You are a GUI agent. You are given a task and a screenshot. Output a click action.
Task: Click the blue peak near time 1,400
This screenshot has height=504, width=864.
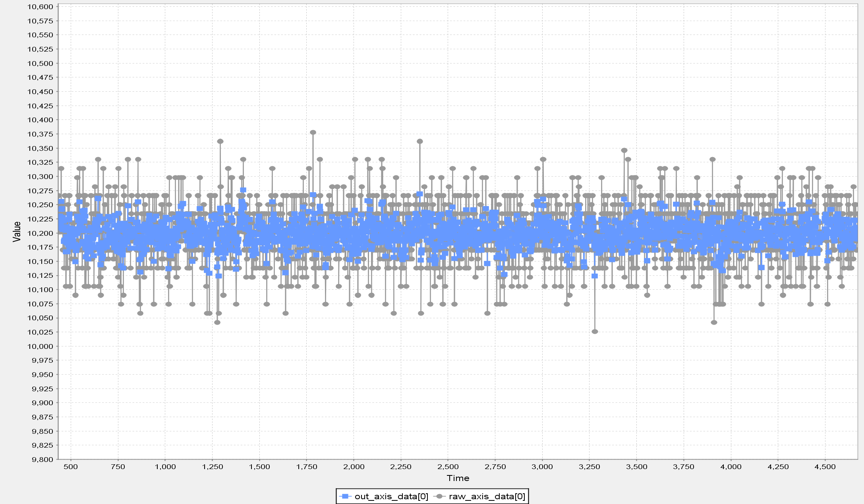pos(243,190)
